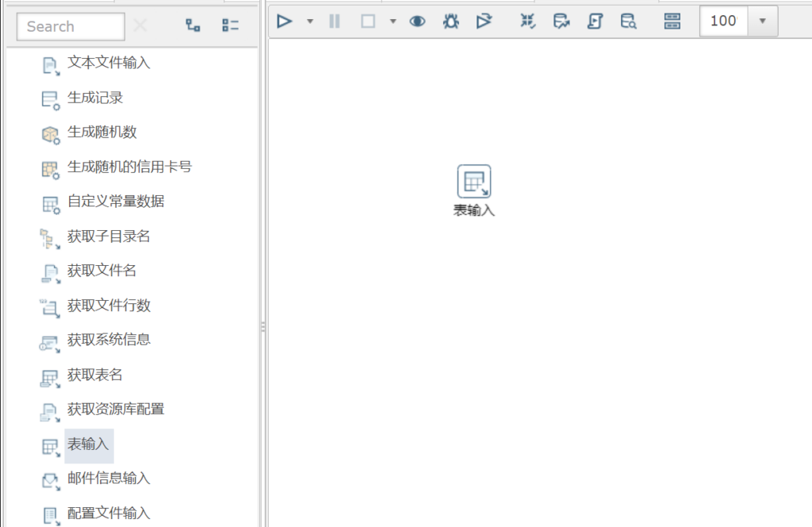Select the 表输入 step on the canvas
Viewport: 812px width, 527px height.
474,182
